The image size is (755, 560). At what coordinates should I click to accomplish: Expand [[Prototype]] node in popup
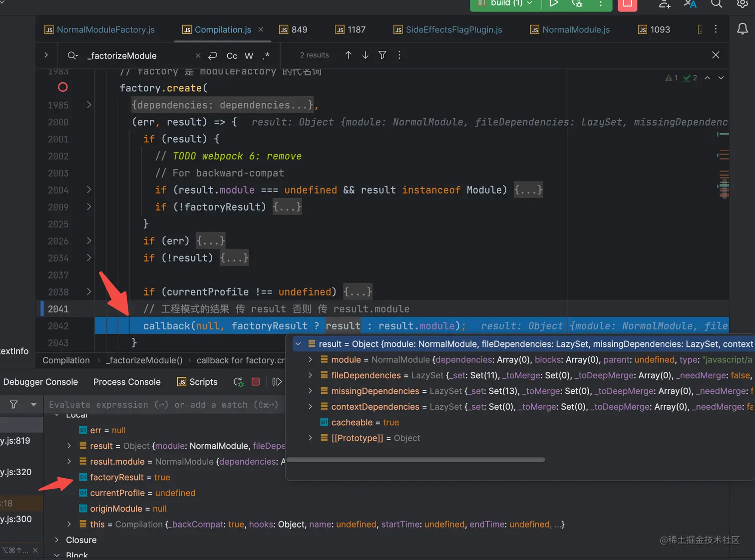310,438
